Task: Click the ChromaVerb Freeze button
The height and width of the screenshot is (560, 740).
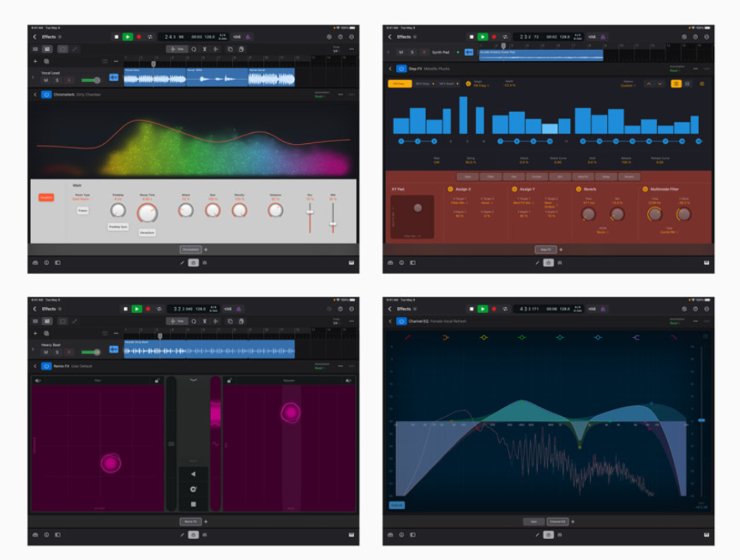Action: 83,210
